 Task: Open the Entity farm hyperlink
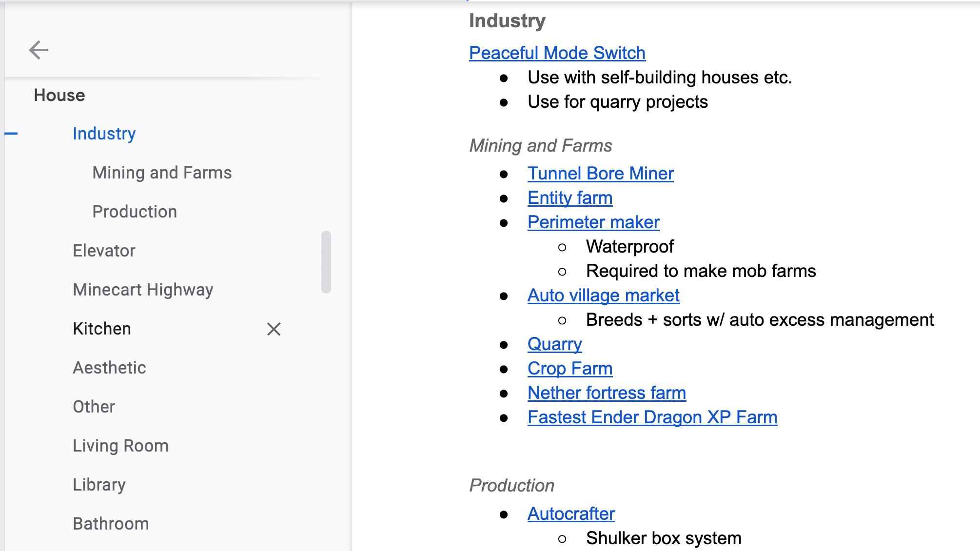[x=569, y=198]
